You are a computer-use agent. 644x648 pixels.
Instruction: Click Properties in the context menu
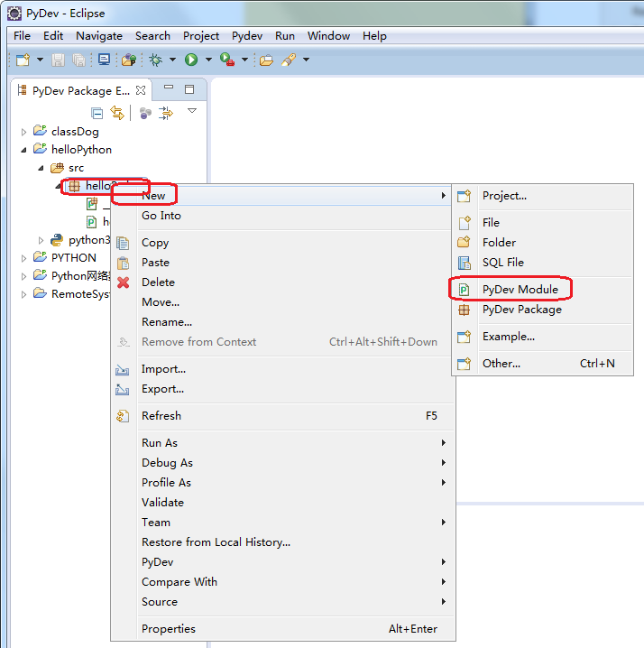tap(283, 629)
